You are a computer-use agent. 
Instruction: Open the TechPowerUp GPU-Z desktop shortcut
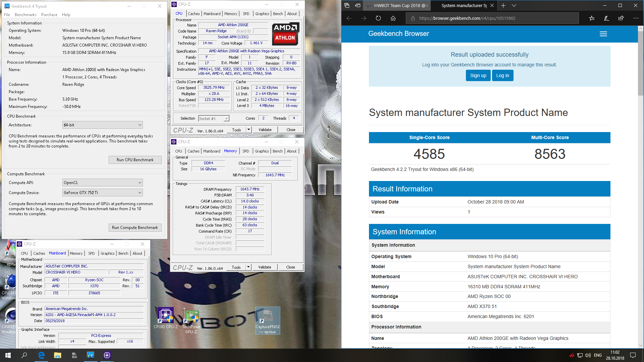pyautogui.click(x=191, y=321)
